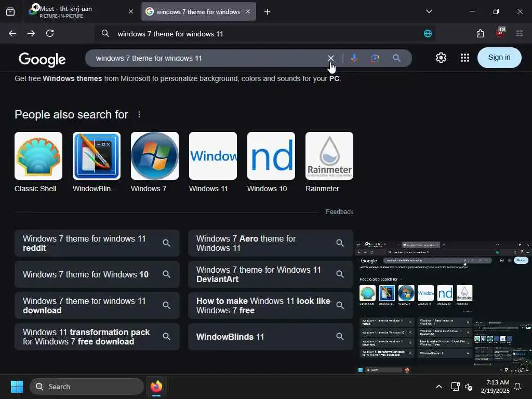Viewport: 532px width, 399px height.
Task: Open network status tray icon
Action: click(455, 387)
